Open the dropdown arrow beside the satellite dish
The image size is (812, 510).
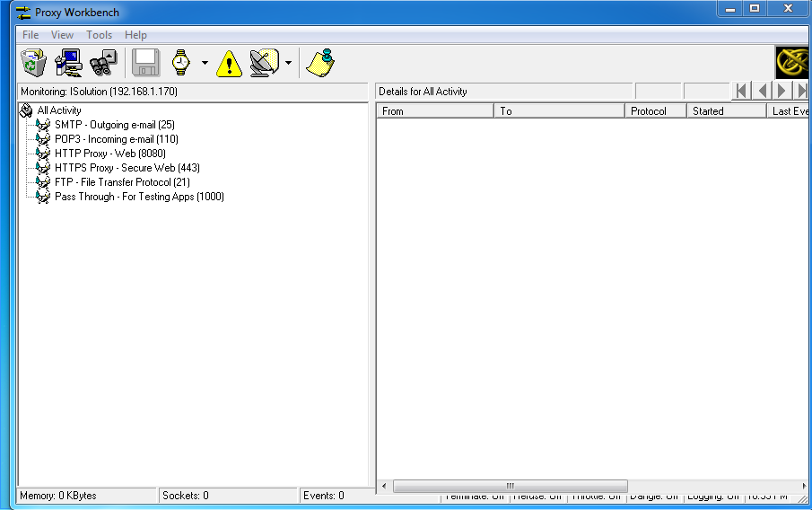288,63
